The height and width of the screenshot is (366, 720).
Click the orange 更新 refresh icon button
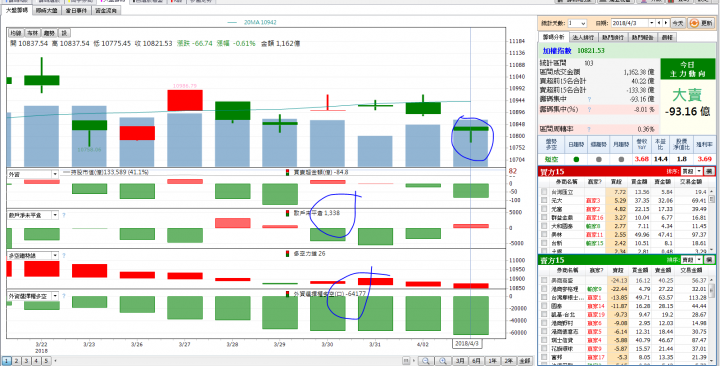pyautogui.click(x=701, y=23)
